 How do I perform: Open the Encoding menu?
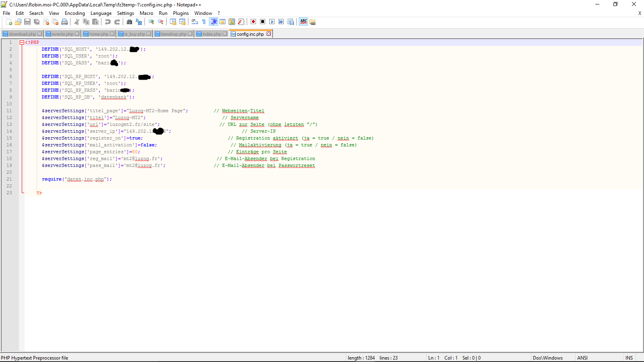click(75, 13)
